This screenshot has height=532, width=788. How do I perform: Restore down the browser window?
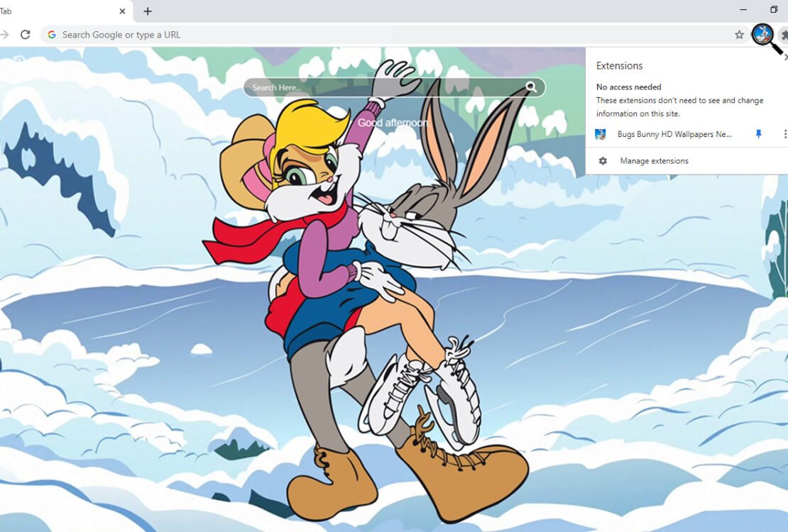[x=774, y=10]
